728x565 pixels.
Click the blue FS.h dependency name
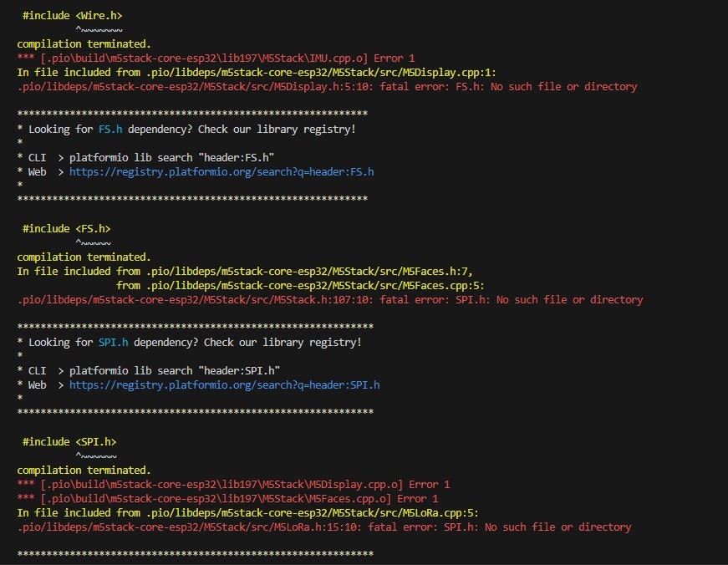click(110, 130)
